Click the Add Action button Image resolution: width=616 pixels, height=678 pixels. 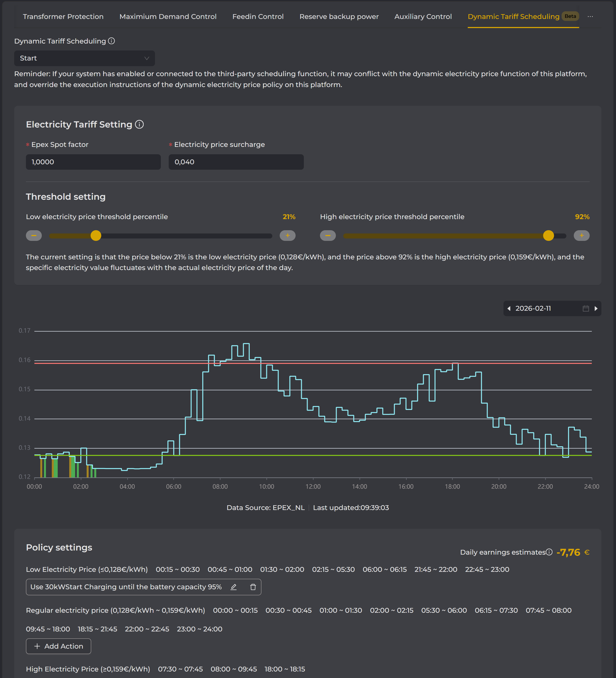pos(59,646)
